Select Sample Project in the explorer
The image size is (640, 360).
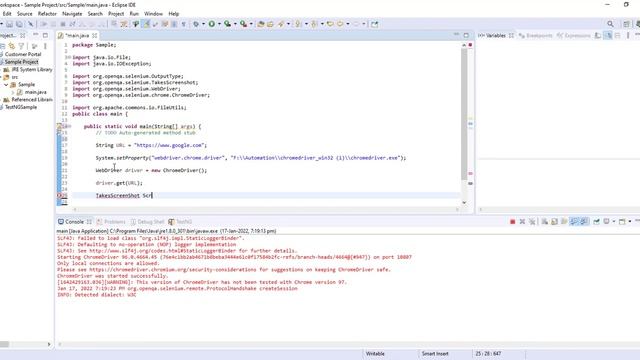click(x=21, y=62)
